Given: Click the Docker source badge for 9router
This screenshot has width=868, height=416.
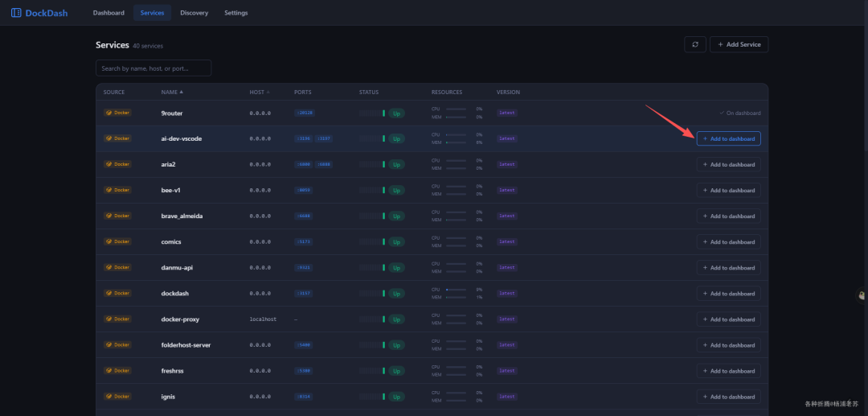Looking at the screenshot, I should pyautogui.click(x=117, y=113).
